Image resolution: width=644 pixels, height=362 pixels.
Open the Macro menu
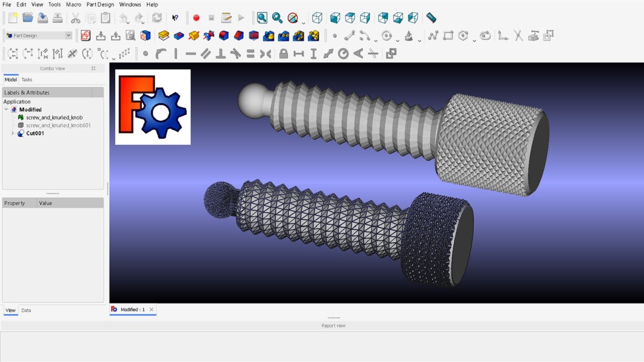coord(73,5)
